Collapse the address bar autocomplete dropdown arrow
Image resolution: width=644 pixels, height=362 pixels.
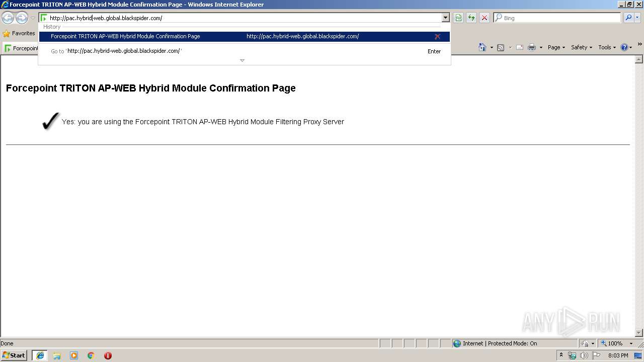[445, 18]
